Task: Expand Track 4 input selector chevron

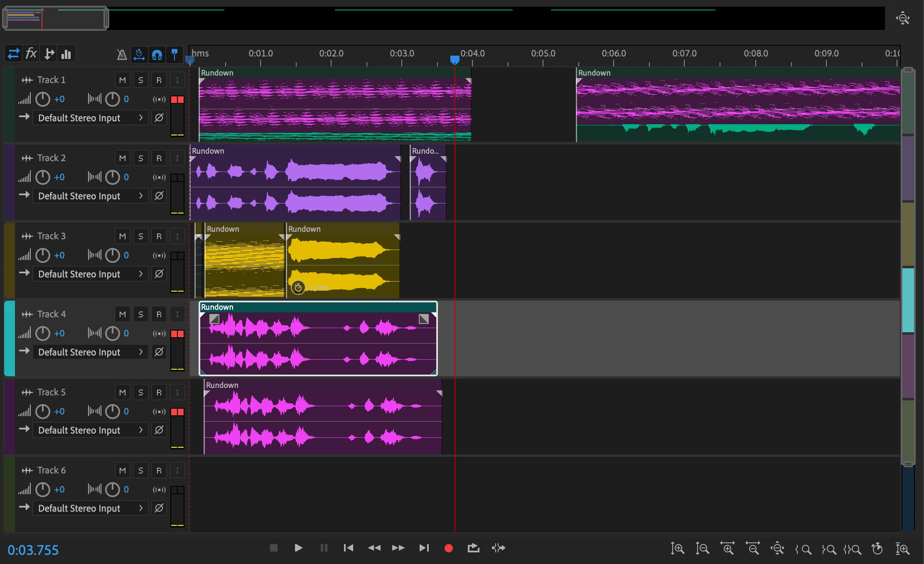Action: click(141, 352)
